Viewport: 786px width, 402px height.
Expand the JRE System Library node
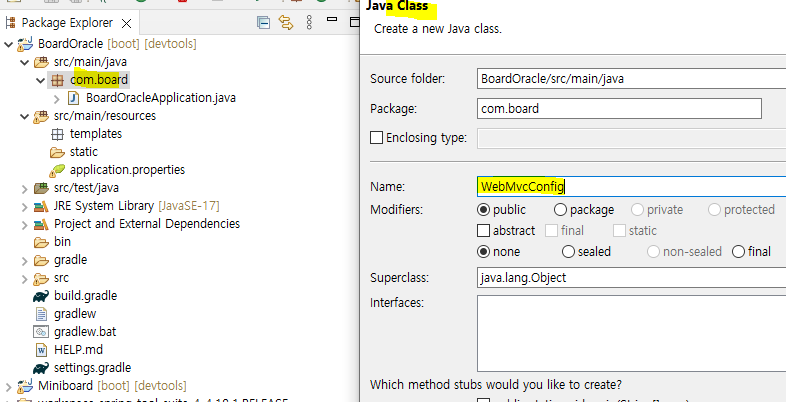(x=25, y=207)
